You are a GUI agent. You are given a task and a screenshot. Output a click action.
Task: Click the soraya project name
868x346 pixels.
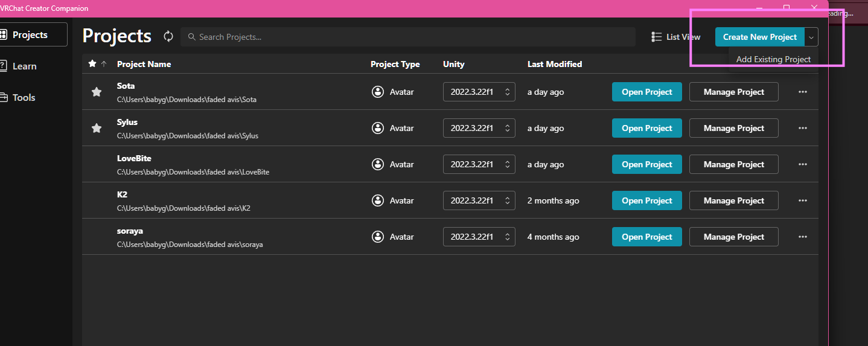(x=130, y=231)
